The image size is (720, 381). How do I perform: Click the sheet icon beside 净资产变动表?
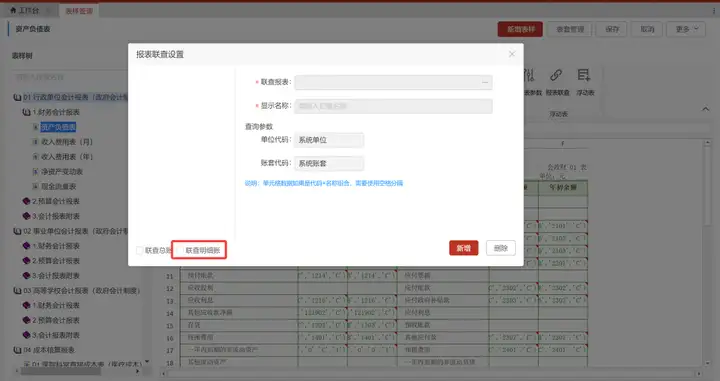coord(35,172)
